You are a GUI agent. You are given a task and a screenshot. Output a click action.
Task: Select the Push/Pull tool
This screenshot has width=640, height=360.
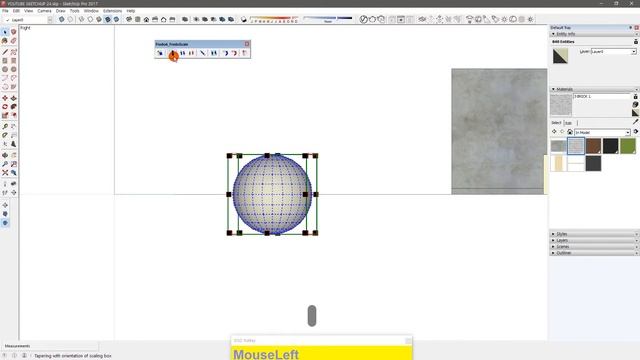13,98
